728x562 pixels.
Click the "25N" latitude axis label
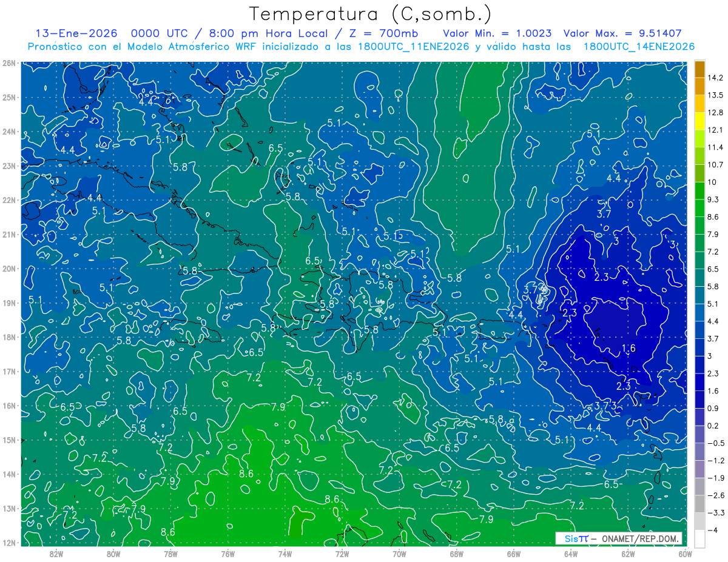(x=8, y=97)
